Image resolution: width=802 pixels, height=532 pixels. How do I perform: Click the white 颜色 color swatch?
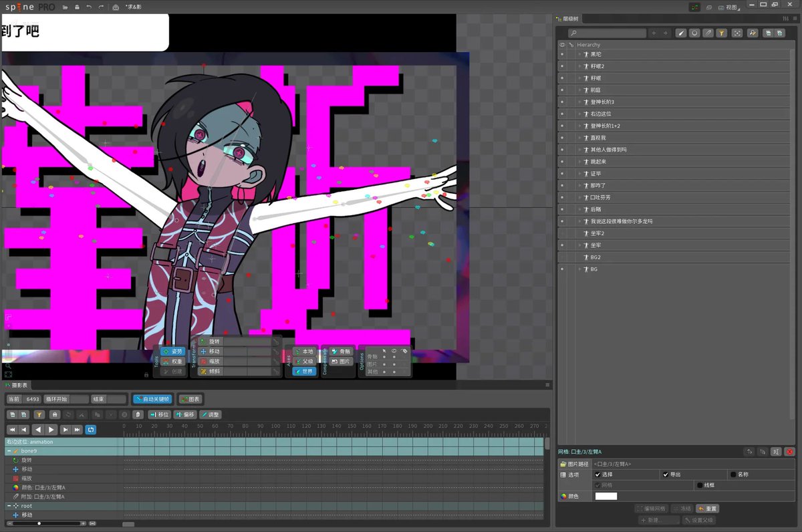click(x=606, y=496)
